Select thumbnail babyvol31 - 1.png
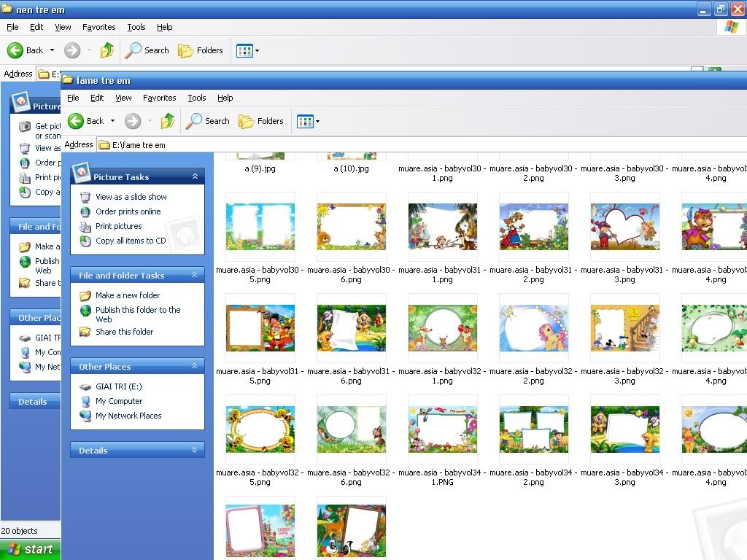Screen dimensions: 747x560 coord(443,227)
